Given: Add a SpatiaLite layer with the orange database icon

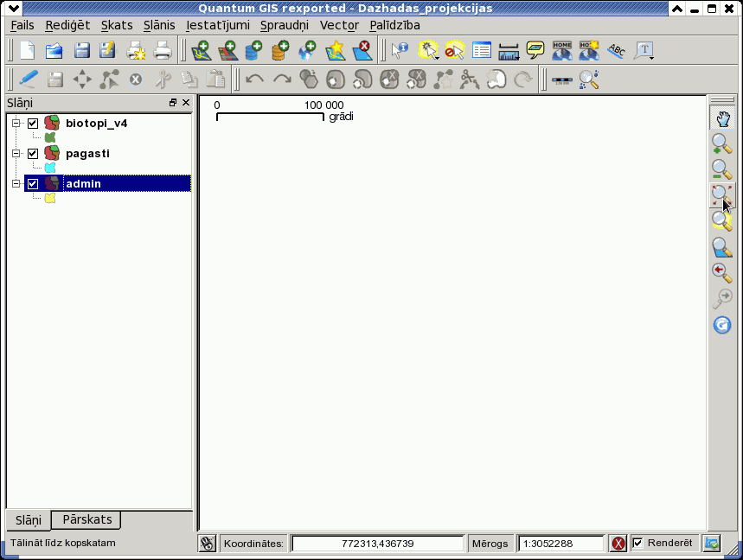Looking at the screenshot, I should [280, 50].
